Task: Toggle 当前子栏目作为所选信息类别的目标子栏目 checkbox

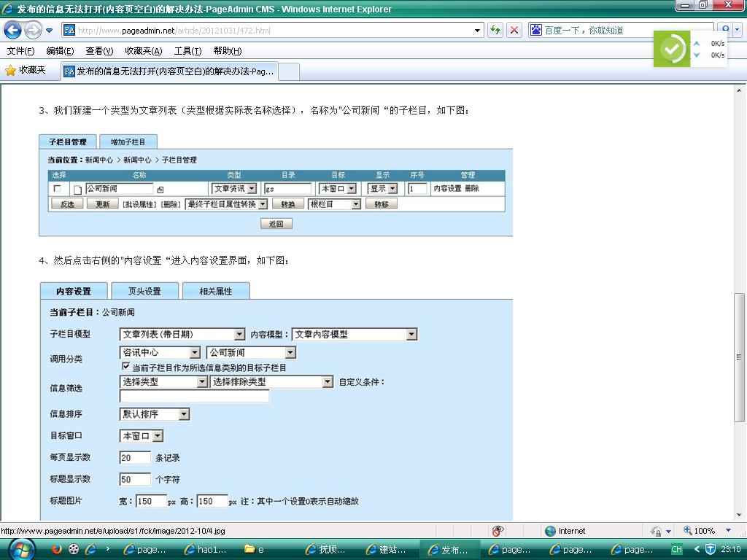Action: [126, 367]
